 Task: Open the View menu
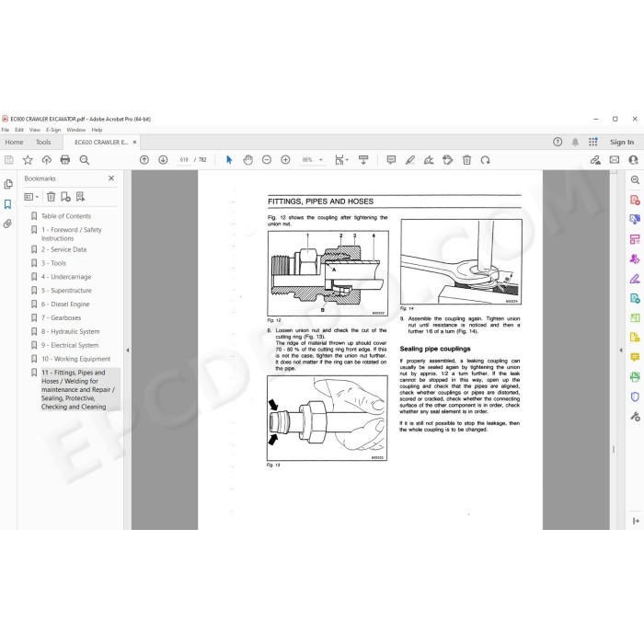(x=35, y=130)
